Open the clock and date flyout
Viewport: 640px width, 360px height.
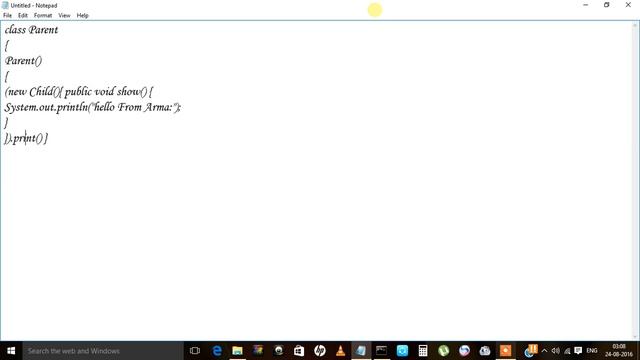pos(619,351)
